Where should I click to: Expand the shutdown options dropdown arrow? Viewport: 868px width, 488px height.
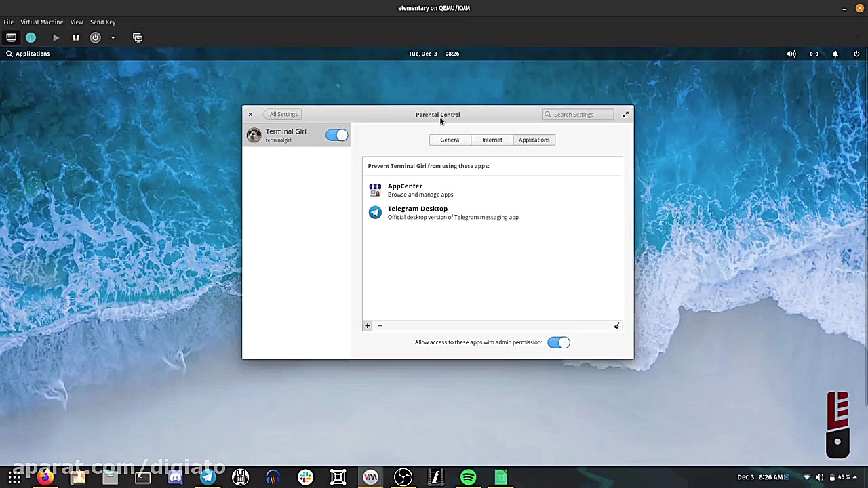113,38
